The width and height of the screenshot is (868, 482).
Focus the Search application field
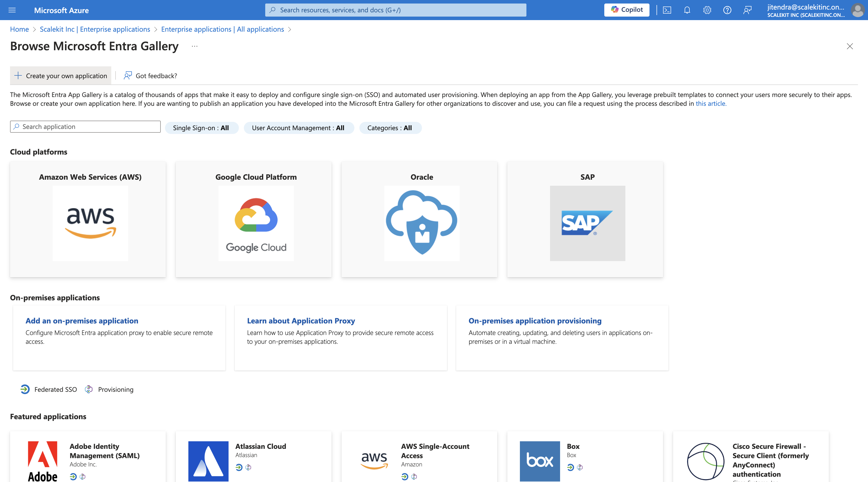(85, 127)
